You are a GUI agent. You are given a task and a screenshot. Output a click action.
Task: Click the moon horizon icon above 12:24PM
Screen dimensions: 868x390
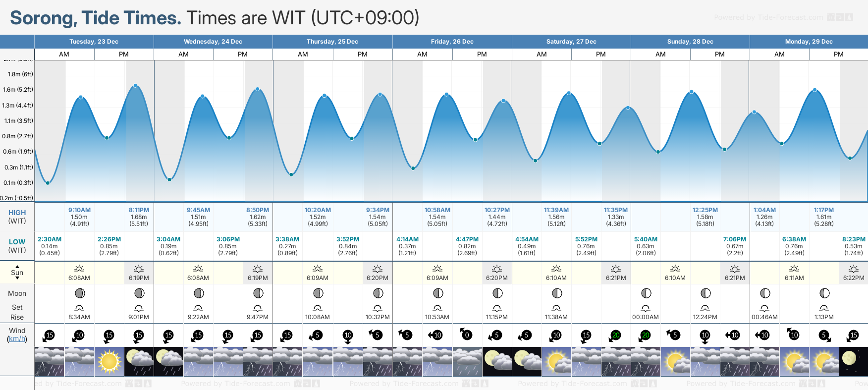(705, 308)
